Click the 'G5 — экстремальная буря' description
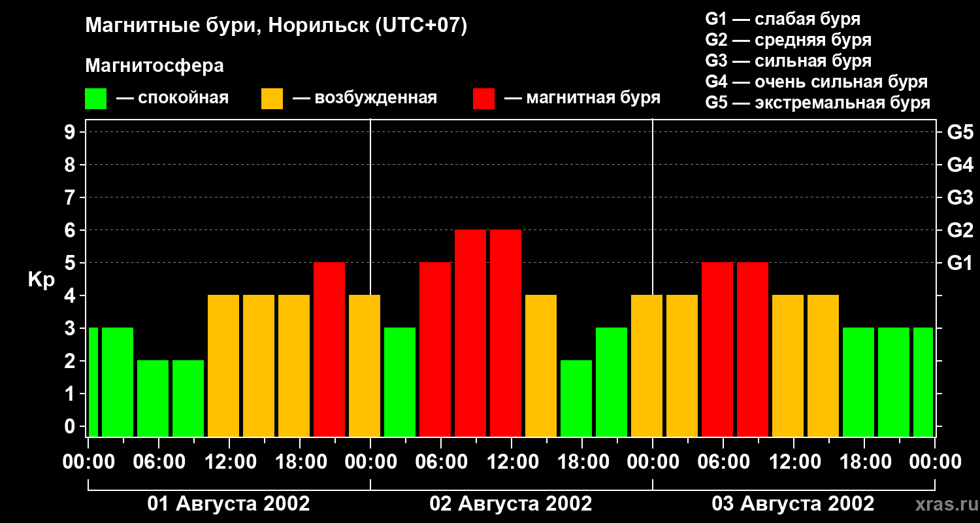Screen dimensions: 980x523 click(x=818, y=103)
